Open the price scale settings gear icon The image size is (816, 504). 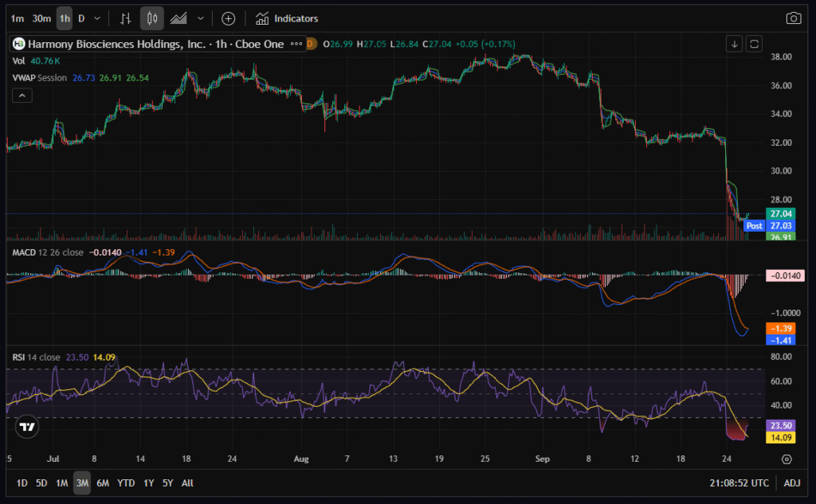787,459
